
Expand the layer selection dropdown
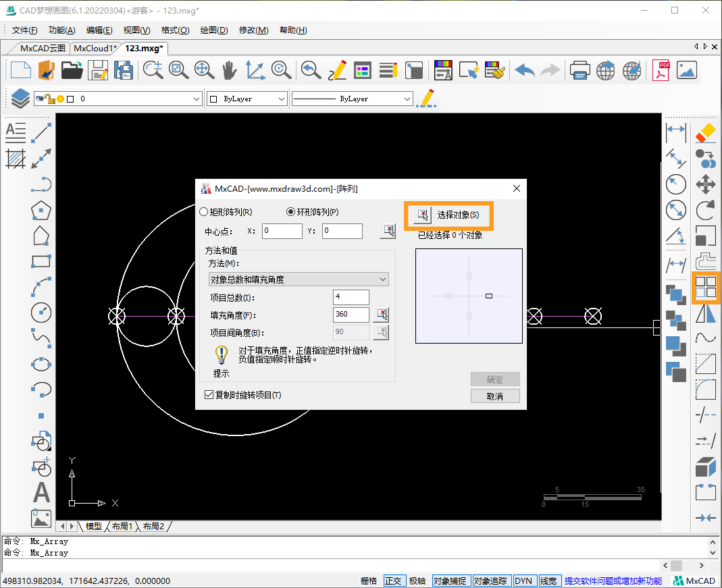point(197,99)
